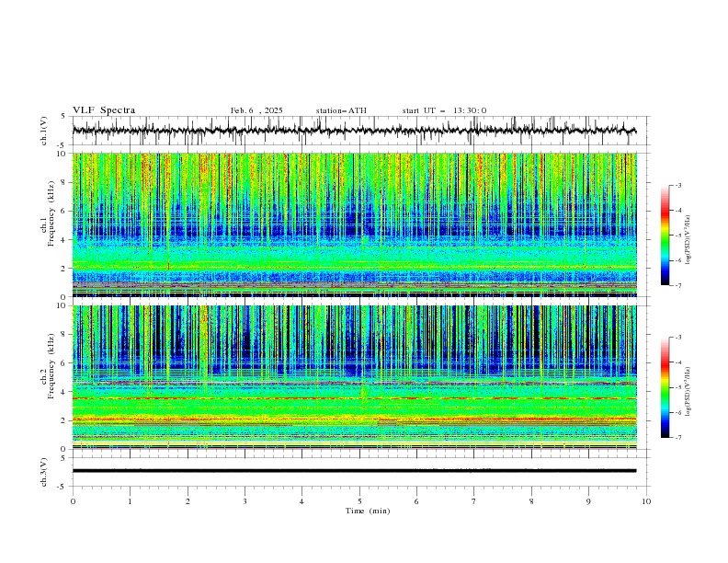Click the "ch.1(V)" waveform axis label
This screenshot has width=728, height=563.
click(44, 131)
